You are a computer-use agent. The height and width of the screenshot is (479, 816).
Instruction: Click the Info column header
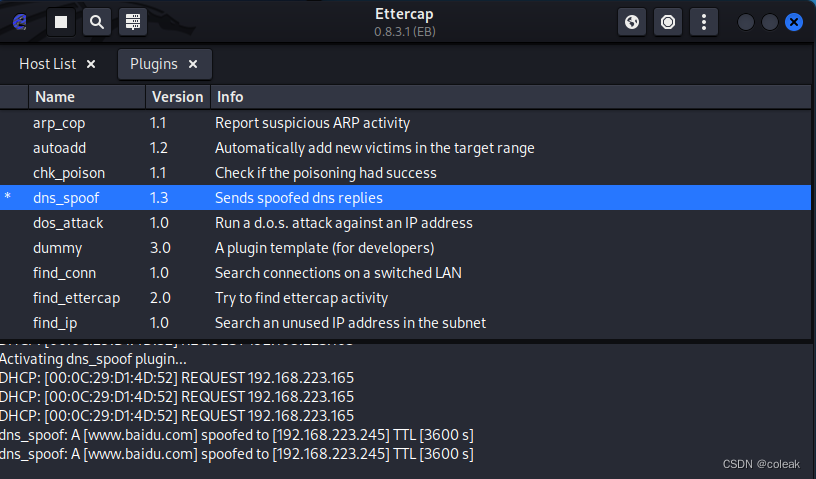511,97
